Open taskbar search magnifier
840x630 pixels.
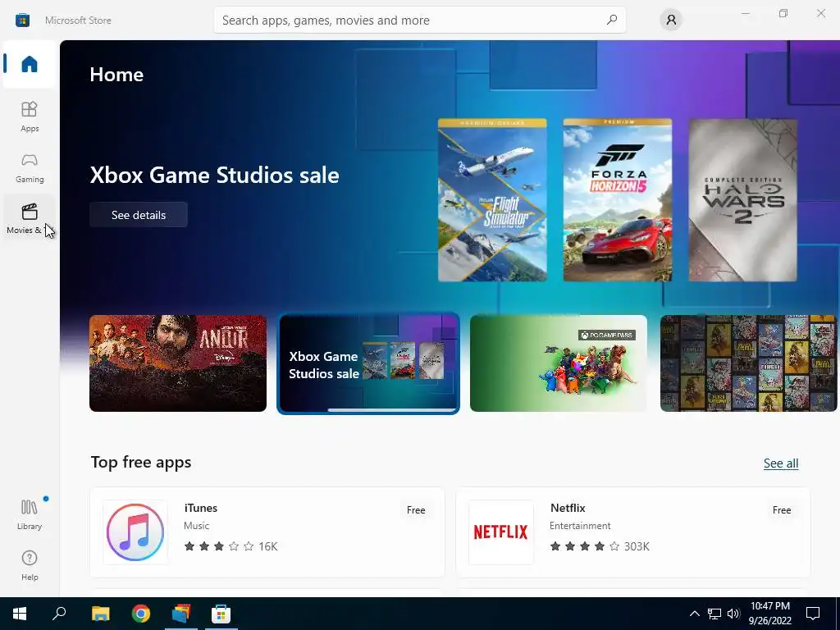click(59, 614)
